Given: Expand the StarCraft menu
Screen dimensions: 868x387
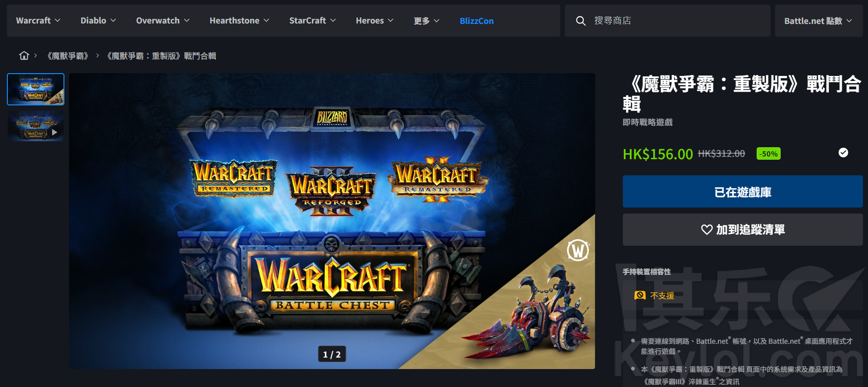Looking at the screenshot, I should click(x=312, y=21).
